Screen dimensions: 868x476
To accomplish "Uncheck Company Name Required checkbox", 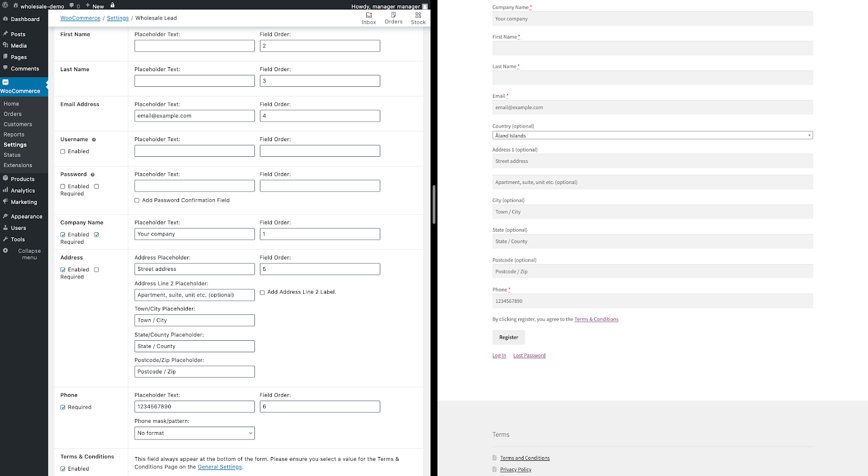I will (97, 234).
